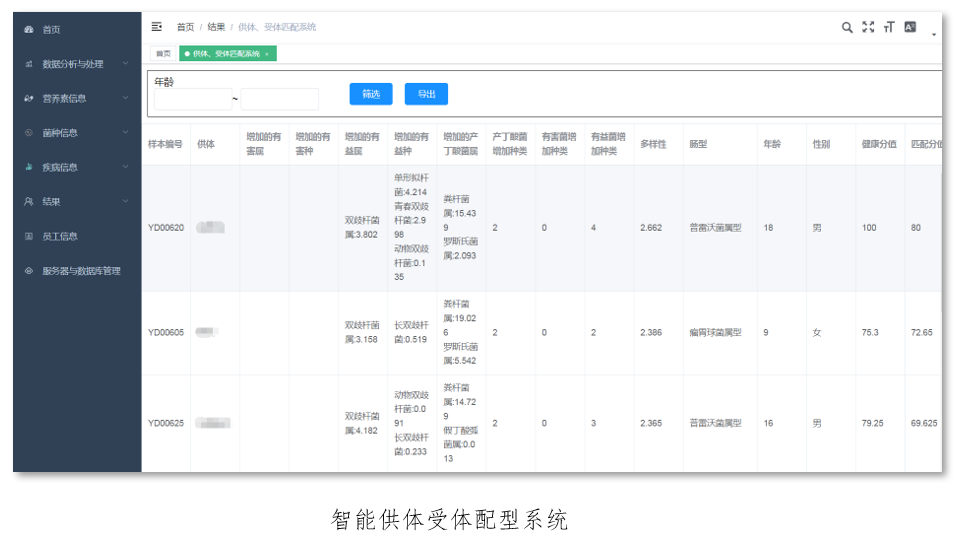Click the 肠型 column header
Screen dimensions: 964x550
[x=698, y=144]
